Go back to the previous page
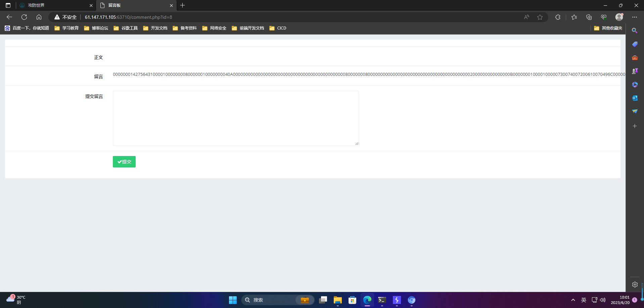Image resolution: width=644 pixels, height=308 pixels. pos(9,17)
